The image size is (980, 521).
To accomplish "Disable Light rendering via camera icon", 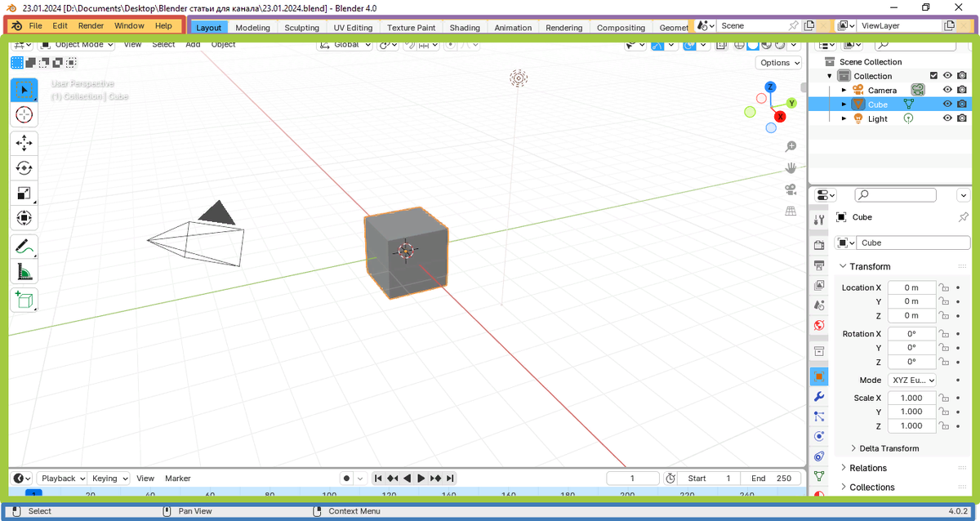I will (962, 118).
